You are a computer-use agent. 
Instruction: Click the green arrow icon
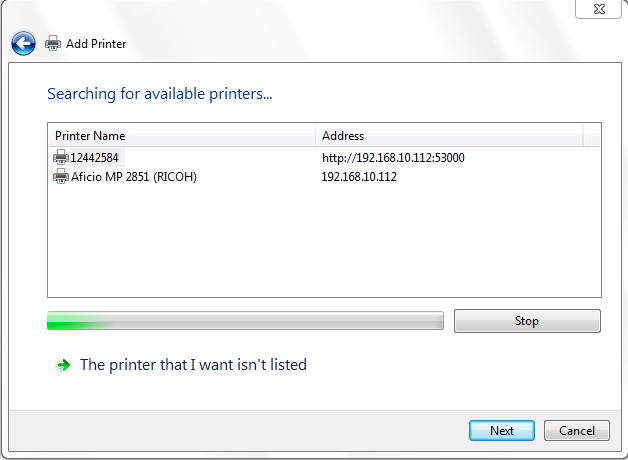tap(63, 365)
